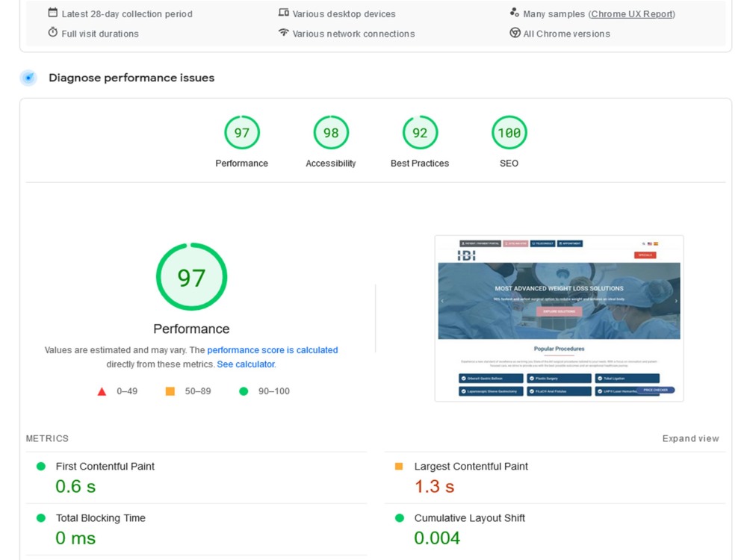This screenshot has width=747, height=560.
Task: Click the 'All Chrome versions' text
Action: click(566, 34)
